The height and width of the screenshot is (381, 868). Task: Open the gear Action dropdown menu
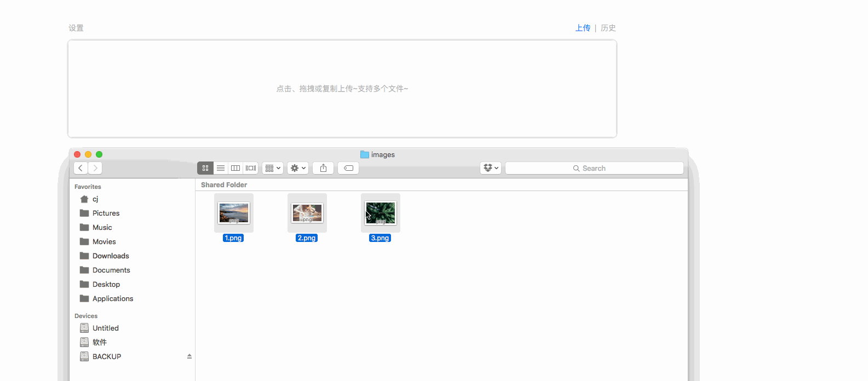298,168
